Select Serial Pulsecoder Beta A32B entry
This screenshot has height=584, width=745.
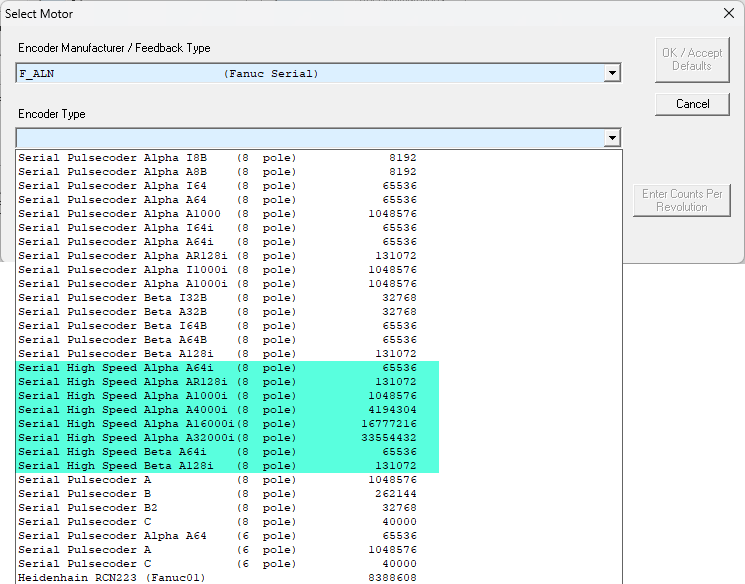coord(319,312)
